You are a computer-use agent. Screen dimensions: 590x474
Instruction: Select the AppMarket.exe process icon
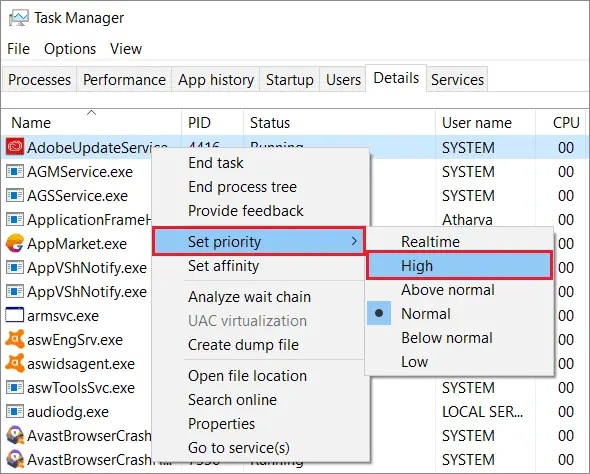15,243
